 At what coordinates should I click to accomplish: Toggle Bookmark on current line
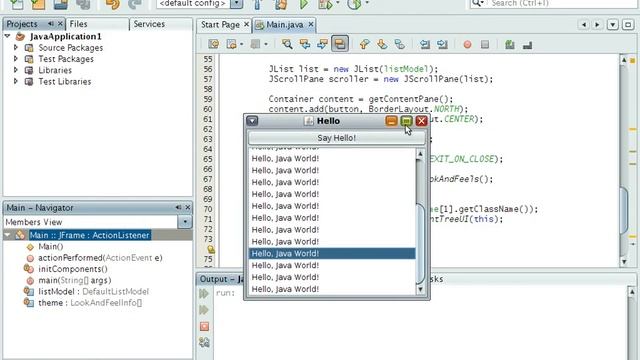(x=400, y=44)
